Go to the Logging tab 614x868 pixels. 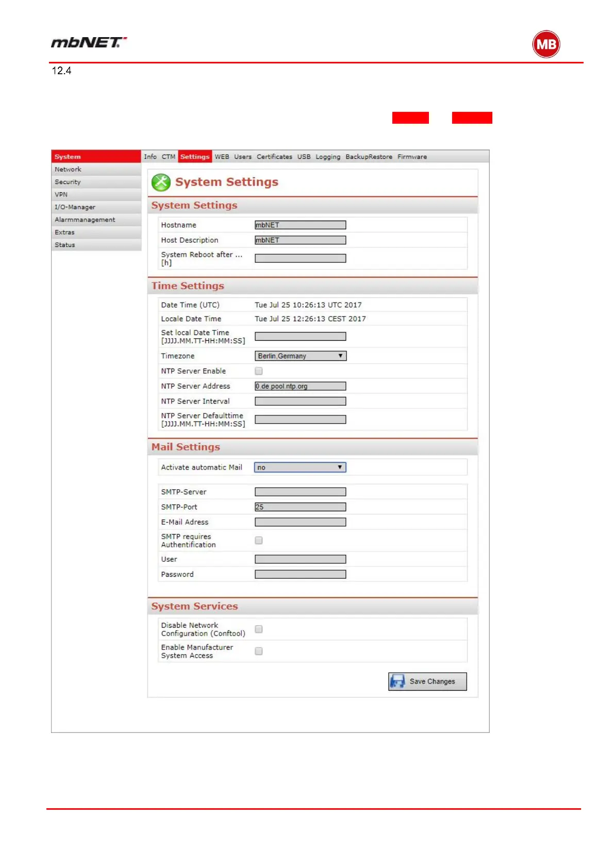(328, 157)
